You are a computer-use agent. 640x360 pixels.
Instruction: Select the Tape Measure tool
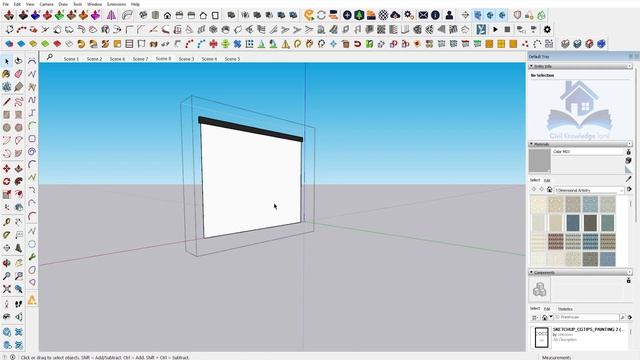(7, 222)
